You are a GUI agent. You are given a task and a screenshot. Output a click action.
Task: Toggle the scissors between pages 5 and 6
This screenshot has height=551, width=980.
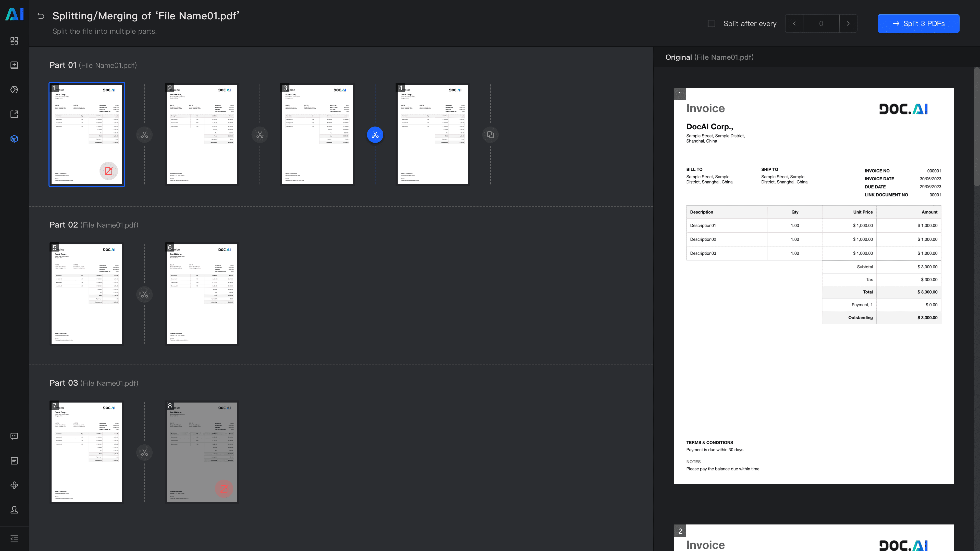(x=144, y=294)
